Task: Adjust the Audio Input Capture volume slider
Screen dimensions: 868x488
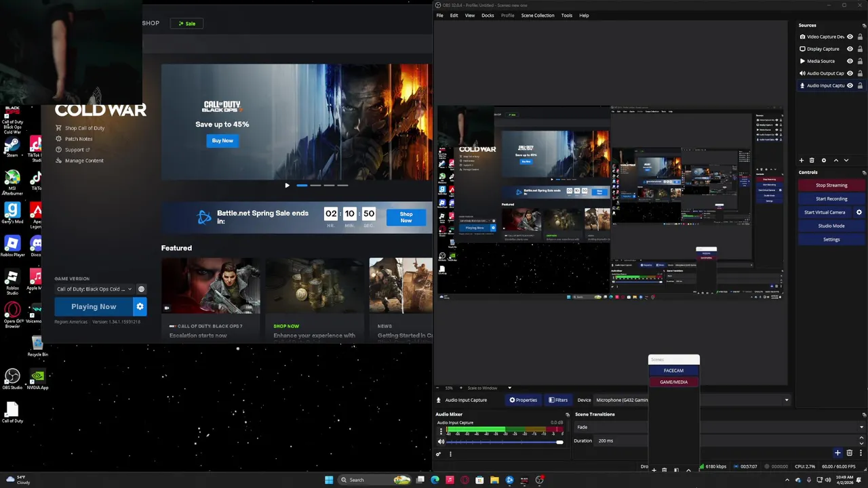Action: coord(504,442)
